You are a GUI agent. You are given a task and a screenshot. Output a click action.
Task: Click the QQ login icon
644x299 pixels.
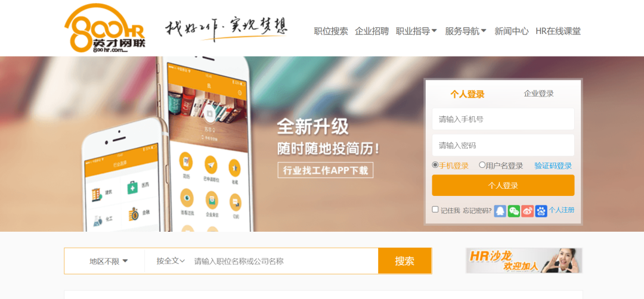500,211
